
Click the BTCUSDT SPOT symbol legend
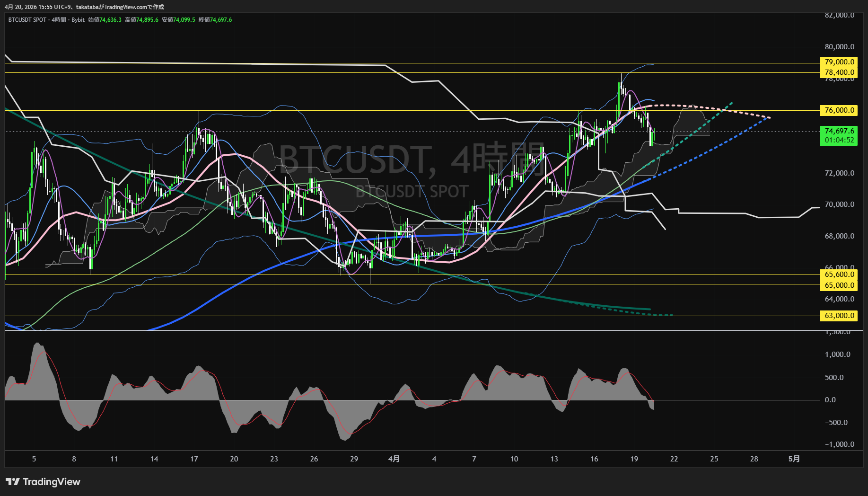point(27,20)
